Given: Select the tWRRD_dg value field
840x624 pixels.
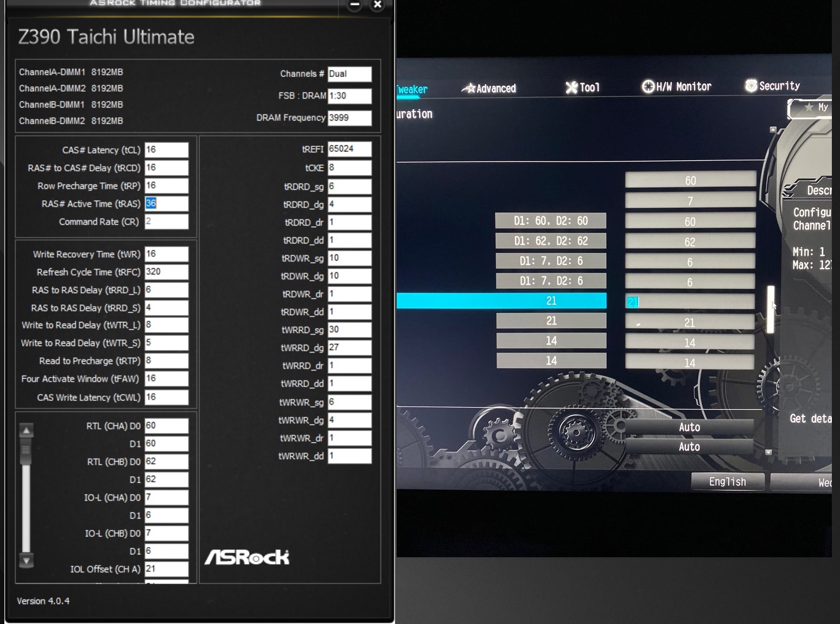Looking at the screenshot, I should 350,348.
